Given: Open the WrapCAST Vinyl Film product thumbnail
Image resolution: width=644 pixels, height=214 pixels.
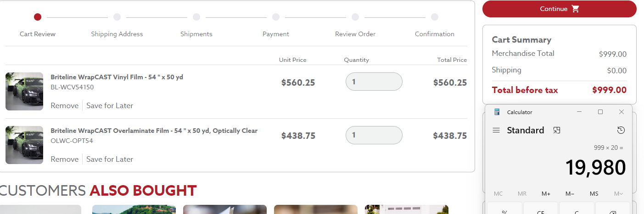Looking at the screenshot, I should pyautogui.click(x=24, y=91).
